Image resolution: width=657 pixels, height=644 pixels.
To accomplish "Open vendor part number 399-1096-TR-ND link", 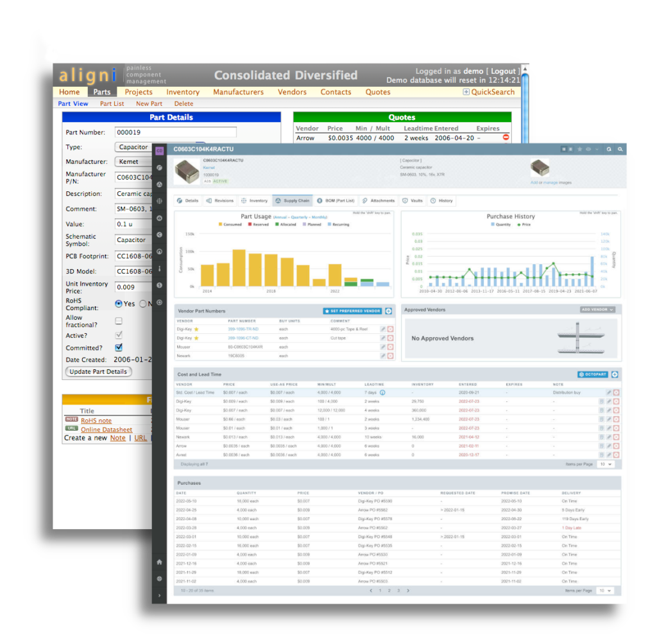I will coord(243,329).
